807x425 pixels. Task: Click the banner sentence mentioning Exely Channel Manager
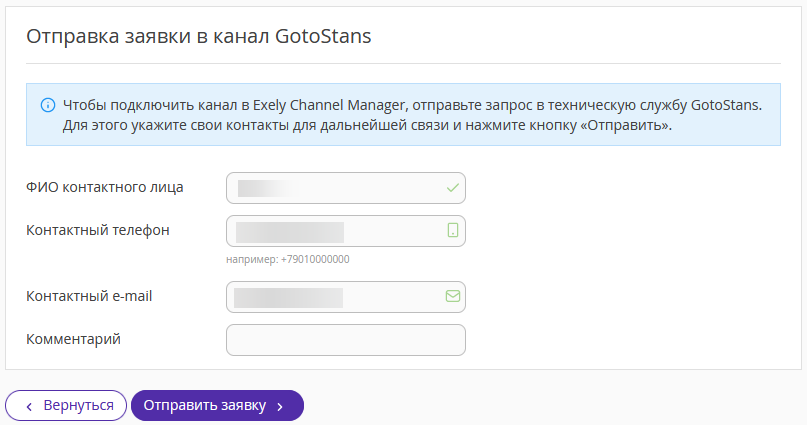point(412,105)
